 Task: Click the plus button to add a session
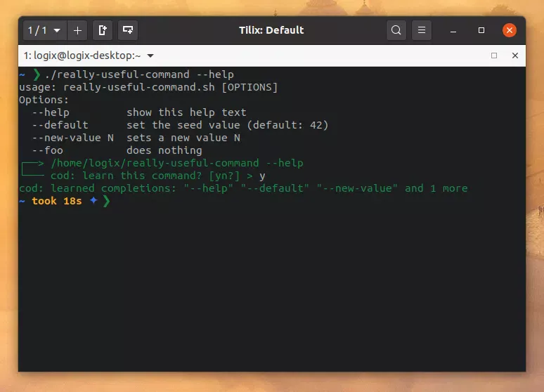tap(77, 30)
